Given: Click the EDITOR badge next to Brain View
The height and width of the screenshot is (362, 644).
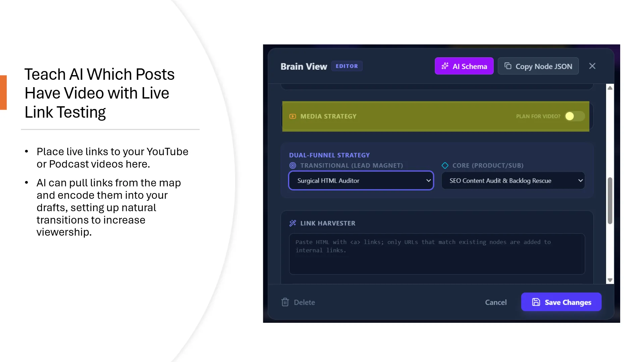Looking at the screenshot, I should [x=347, y=66].
